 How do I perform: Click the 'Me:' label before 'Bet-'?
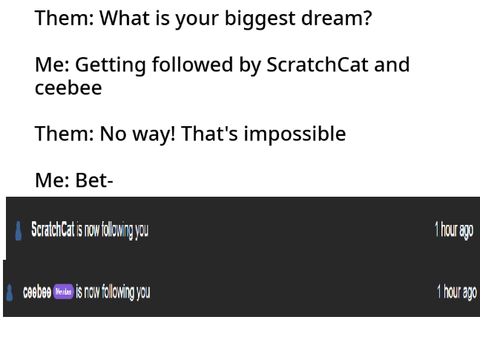[52, 180]
